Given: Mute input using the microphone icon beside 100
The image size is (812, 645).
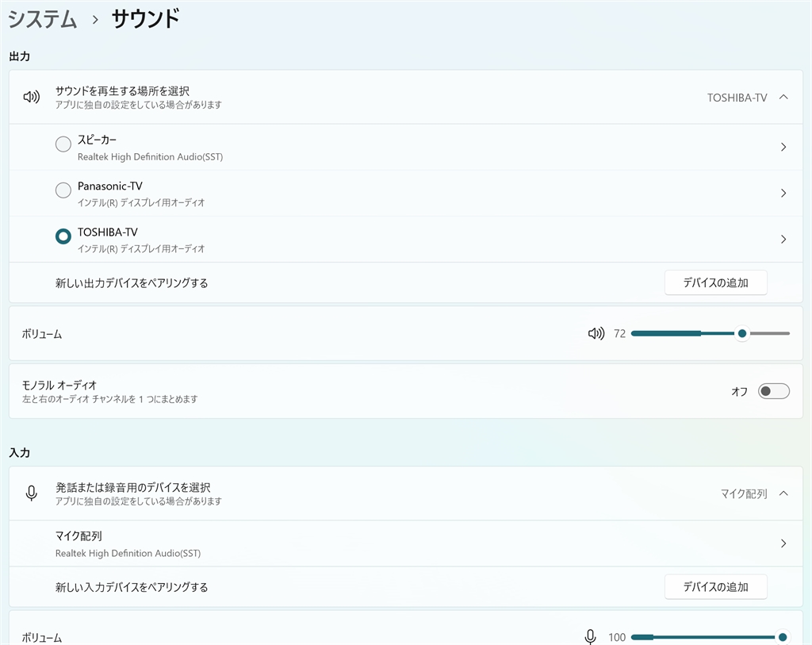Looking at the screenshot, I should pyautogui.click(x=590, y=637).
